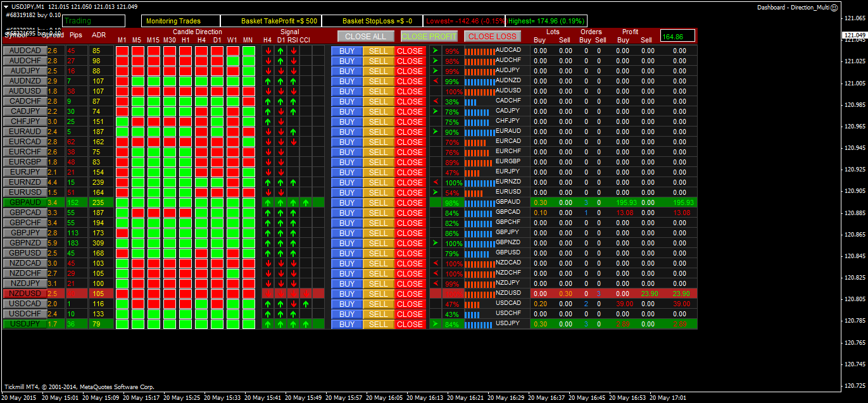Click the red arrowhead in EURNZD row
Image resolution: width=868 pixels, height=403 pixels.
coord(436,182)
